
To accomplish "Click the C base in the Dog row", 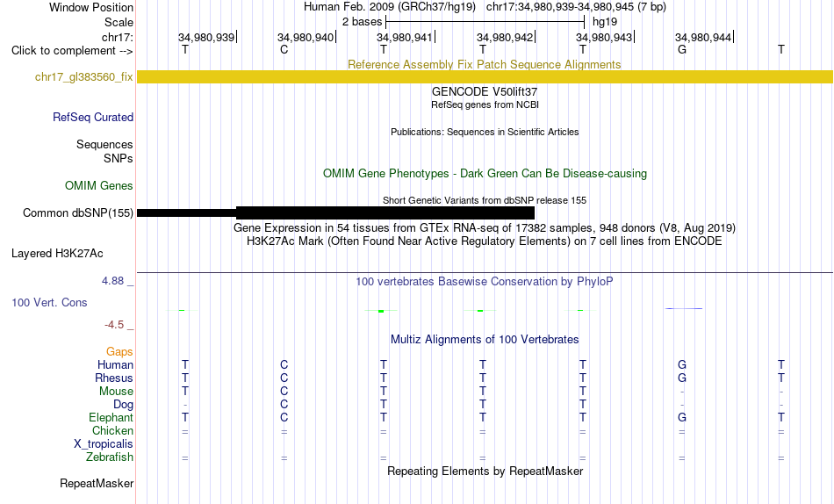I will pyautogui.click(x=284, y=405).
